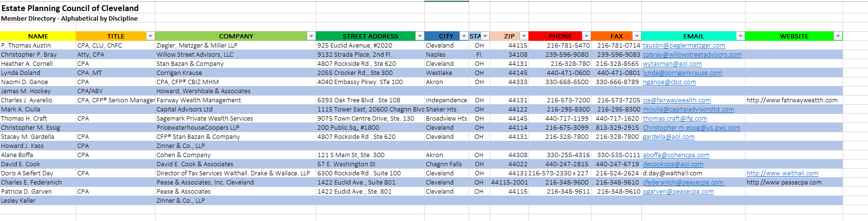868x221 pixels.
Task: Select company cell 'Ziegler, Metzger & Miller LLP'
Action: [x=236, y=46]
